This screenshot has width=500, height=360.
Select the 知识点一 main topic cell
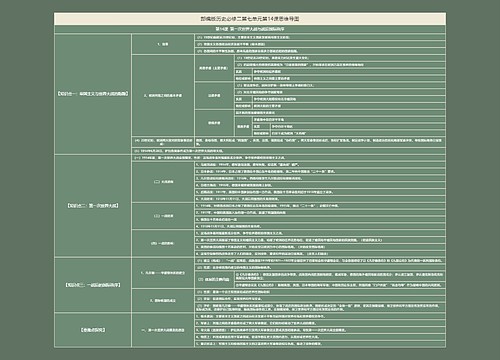click(93, 94)
